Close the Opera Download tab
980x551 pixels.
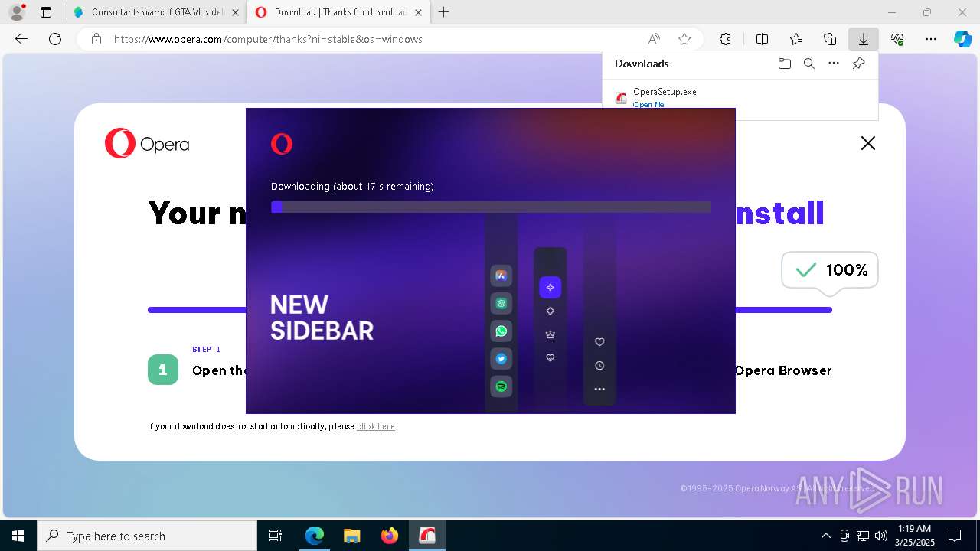click(x=418, y=12)
